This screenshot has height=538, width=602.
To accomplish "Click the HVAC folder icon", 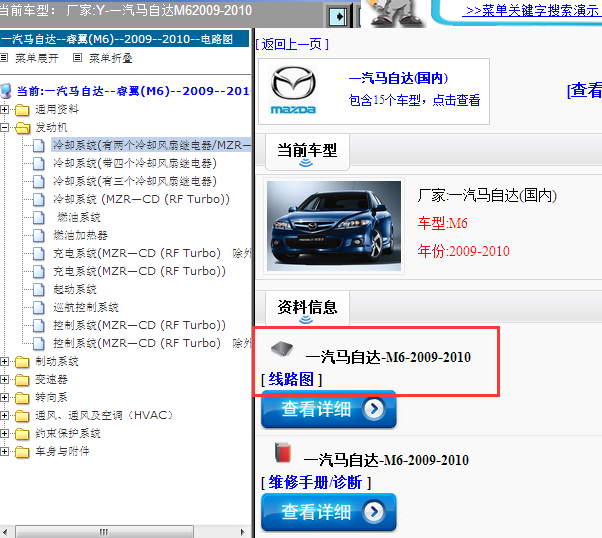I will point(22,416).
